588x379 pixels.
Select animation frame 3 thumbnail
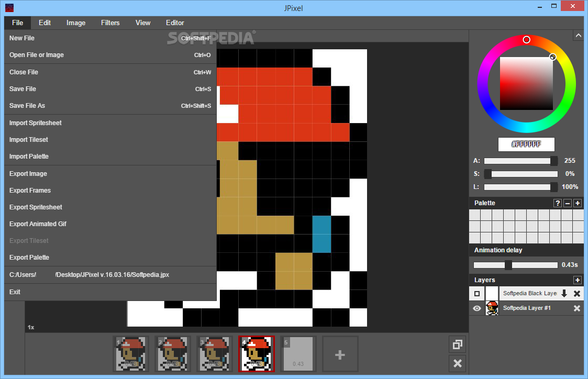[x=215, y=354]
